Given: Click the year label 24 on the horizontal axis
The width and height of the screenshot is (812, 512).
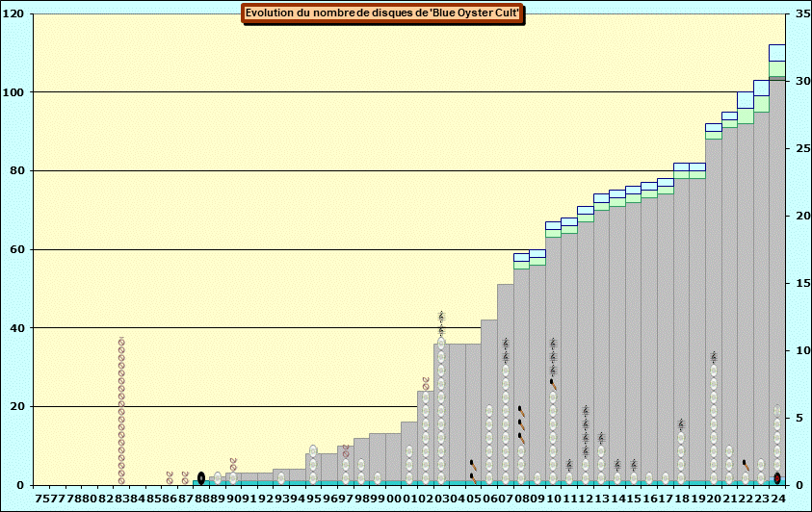Looking at the screenshot, I should 778,499.
